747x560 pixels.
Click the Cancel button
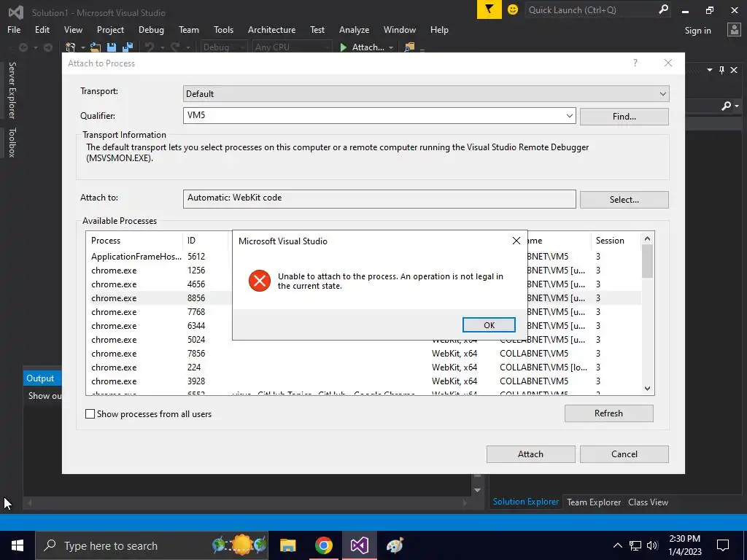[624, 454]
